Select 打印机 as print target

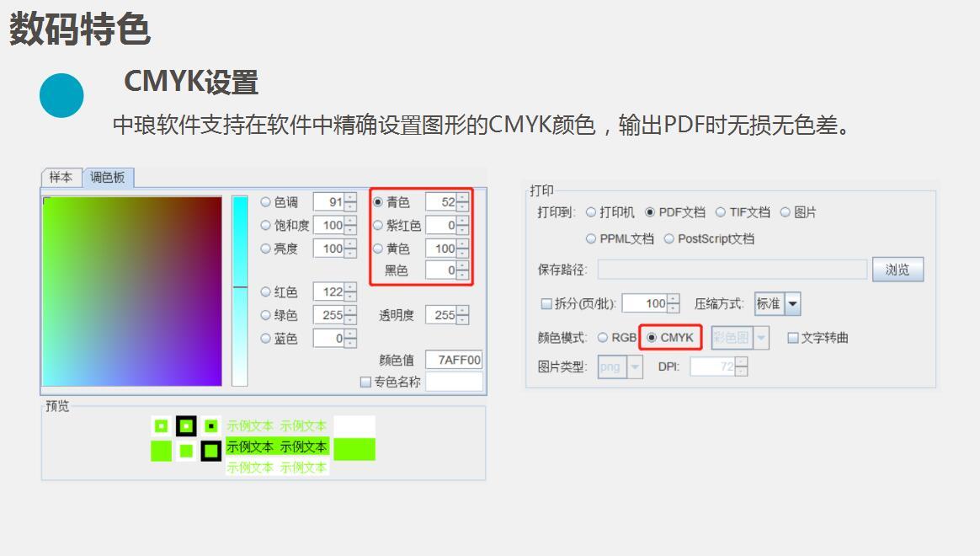tap(591, 212)
